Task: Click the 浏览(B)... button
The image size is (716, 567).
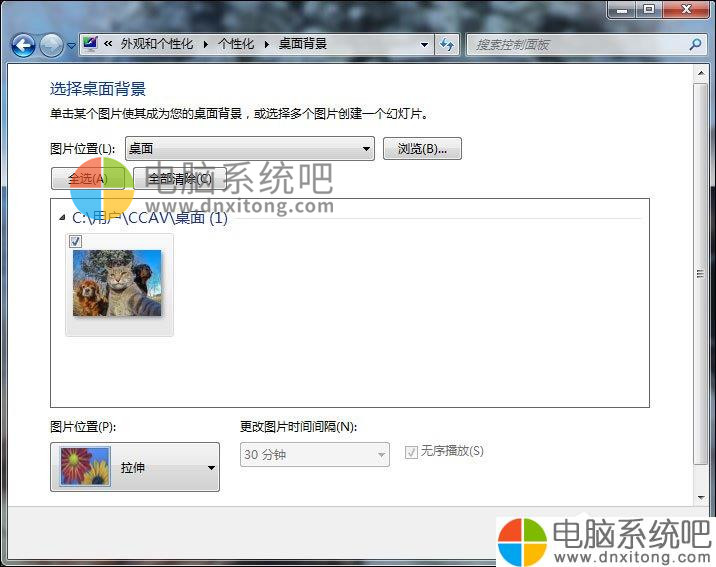Action: coord(422,148)
